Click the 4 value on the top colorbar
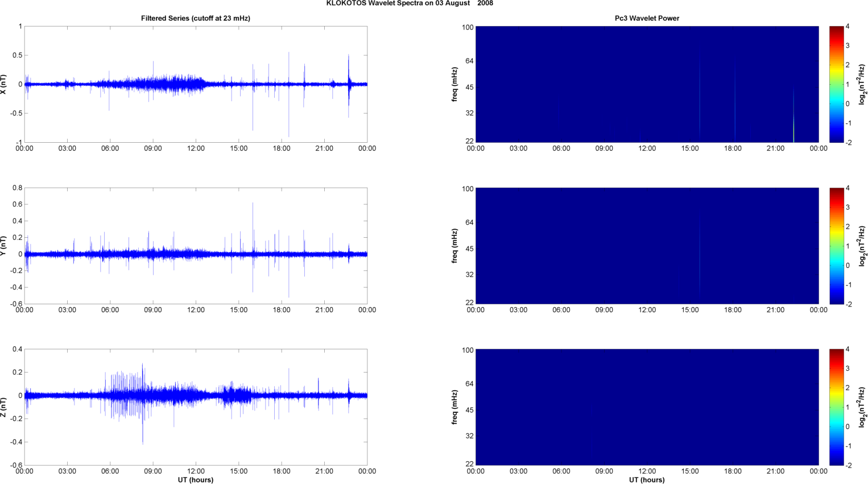The height and width of the screenshot is (484, 868). click(x=848, y=27)
